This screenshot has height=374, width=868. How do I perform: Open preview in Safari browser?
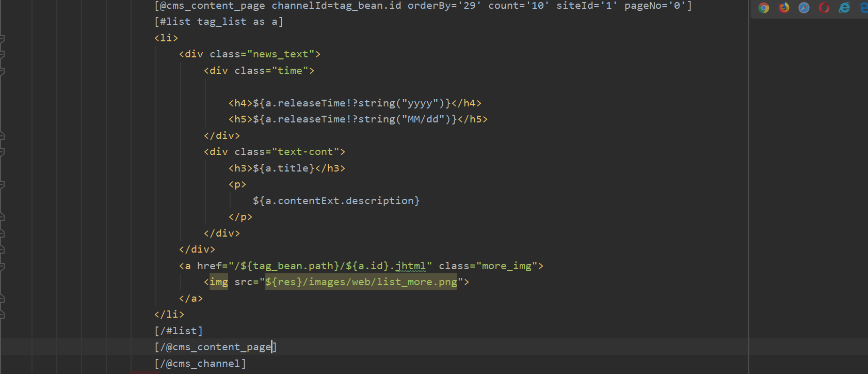(804, 8)
